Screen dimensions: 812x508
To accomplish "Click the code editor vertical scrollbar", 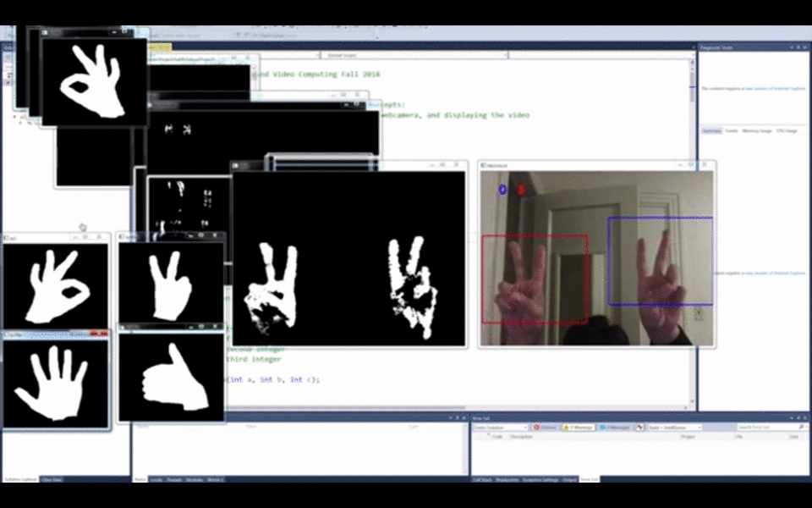I will pos(692,231).
